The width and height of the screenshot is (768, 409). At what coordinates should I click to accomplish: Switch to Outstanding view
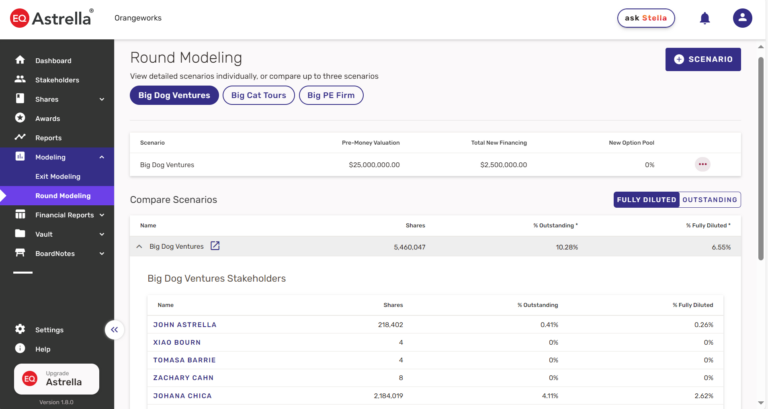pyautogui.click(x=710, y=200)
